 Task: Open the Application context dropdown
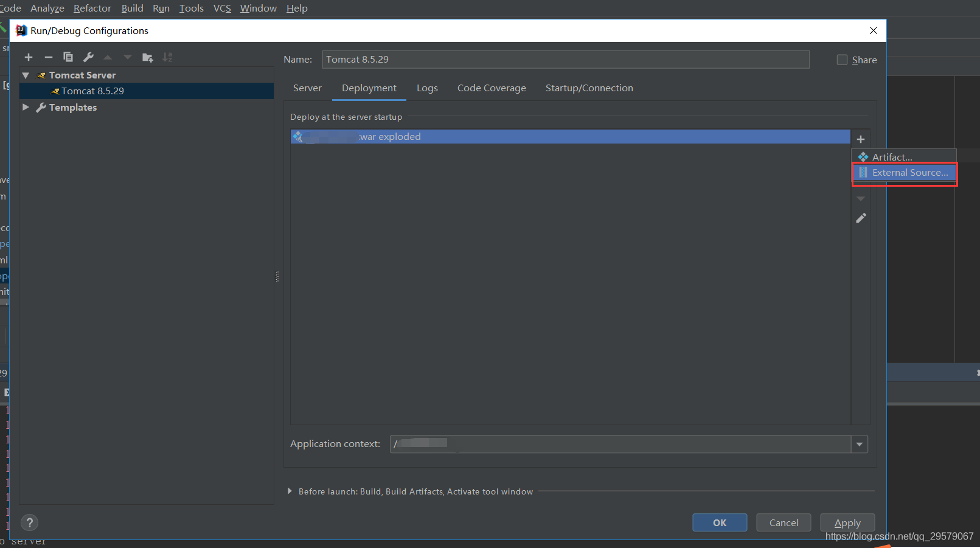coord(859,444)
